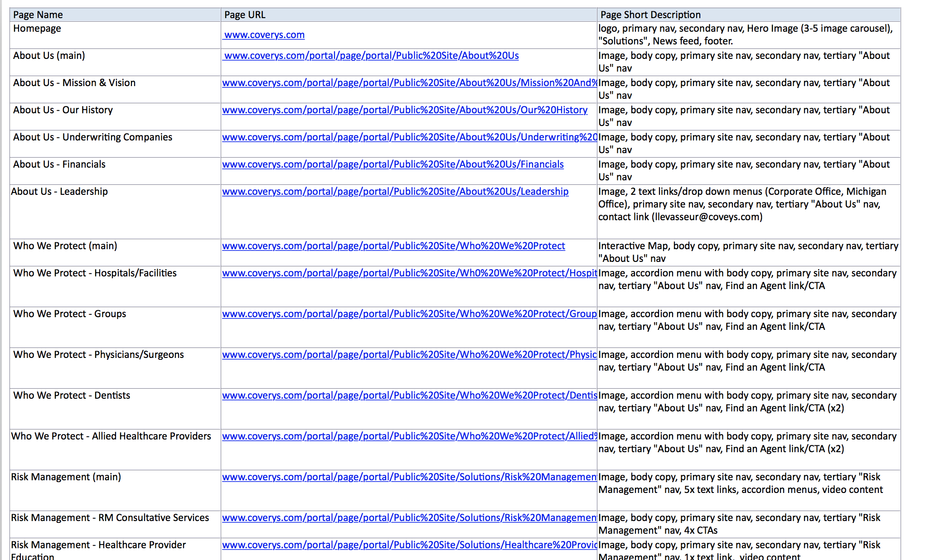The image size is (931, 560).
Task: Select the About Us (main) row description cell
Action: 749,62
